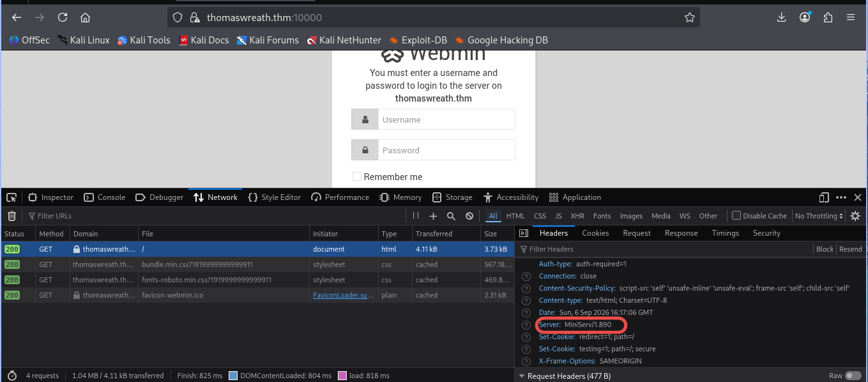This screenshot has width=868, height=382.
Task: Tick the Remember me checkbox
Action: (x=357, y=176)
